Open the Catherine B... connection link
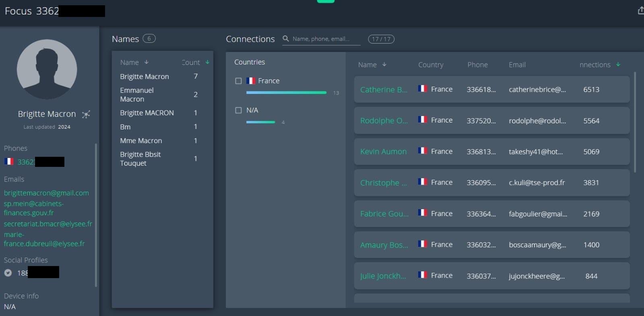This screenshot has width=644, height=316. [384, 90]
